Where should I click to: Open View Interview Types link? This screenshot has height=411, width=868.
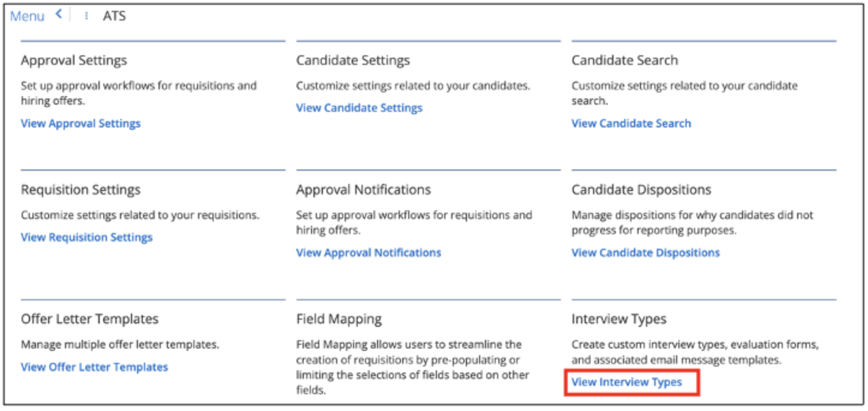pyautogui.click(x=627, y=382)
